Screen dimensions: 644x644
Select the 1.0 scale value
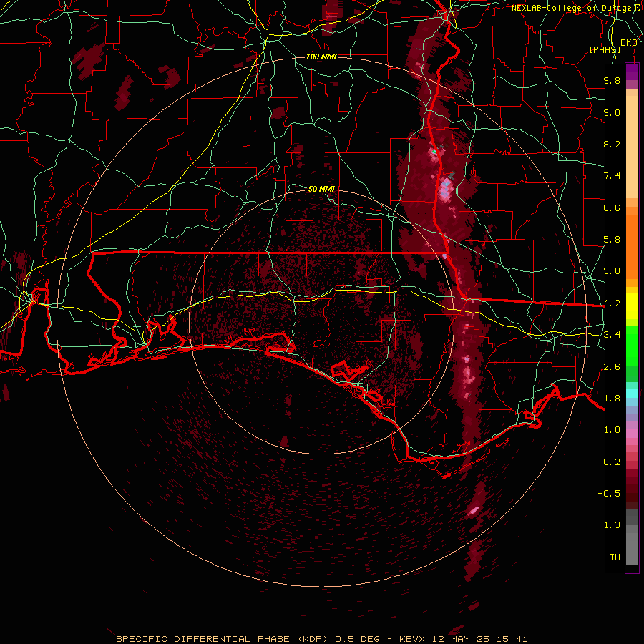coord(612,430)
